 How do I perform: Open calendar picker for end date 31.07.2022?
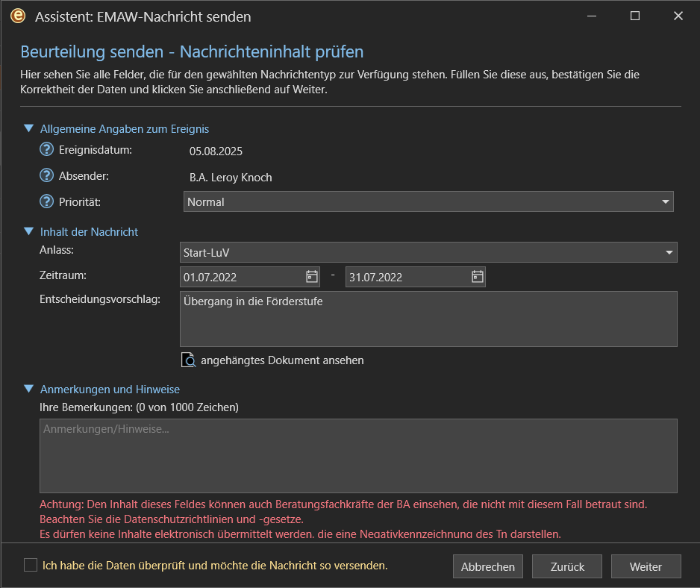point(477,277)
